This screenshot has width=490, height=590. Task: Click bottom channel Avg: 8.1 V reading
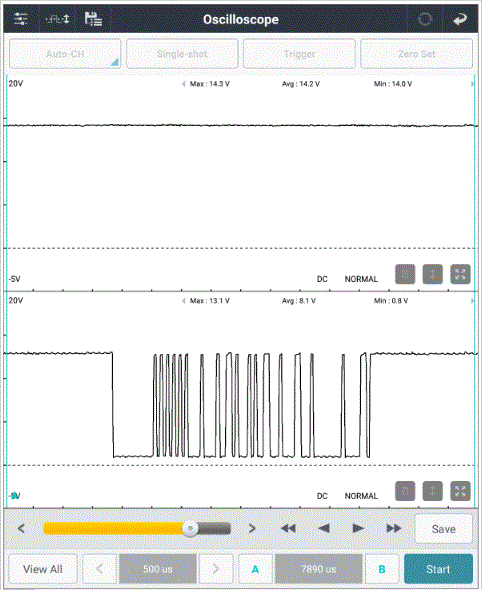tap(299, 301)
